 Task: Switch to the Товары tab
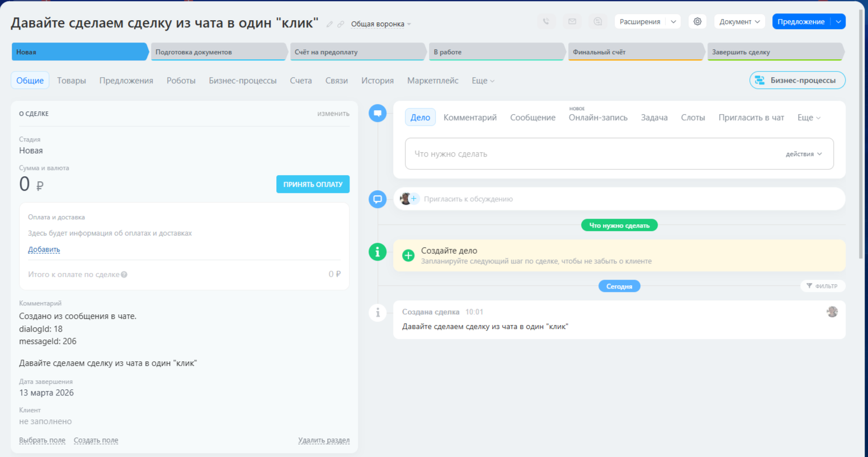coord(72,81)
